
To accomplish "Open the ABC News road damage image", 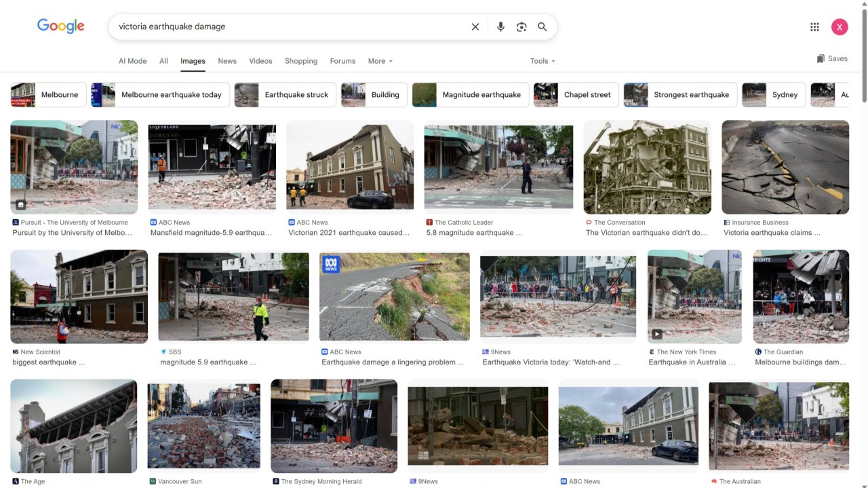I will tap(395, 297).
